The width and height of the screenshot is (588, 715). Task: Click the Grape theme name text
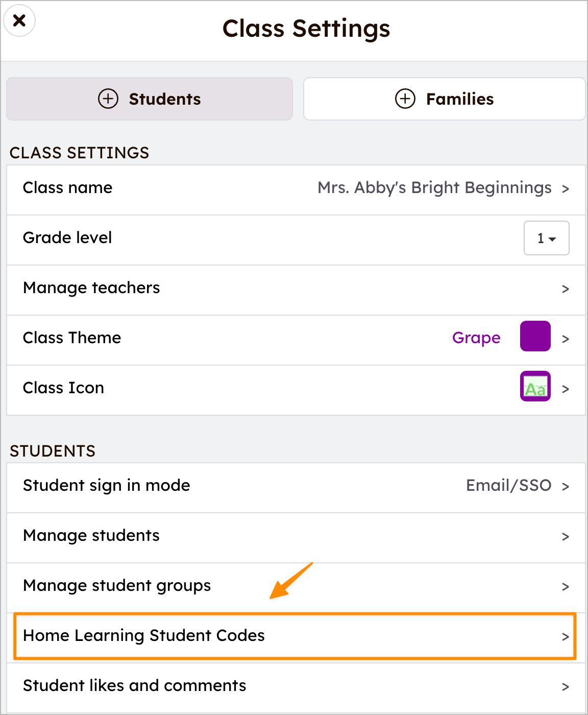click(476, 338)
